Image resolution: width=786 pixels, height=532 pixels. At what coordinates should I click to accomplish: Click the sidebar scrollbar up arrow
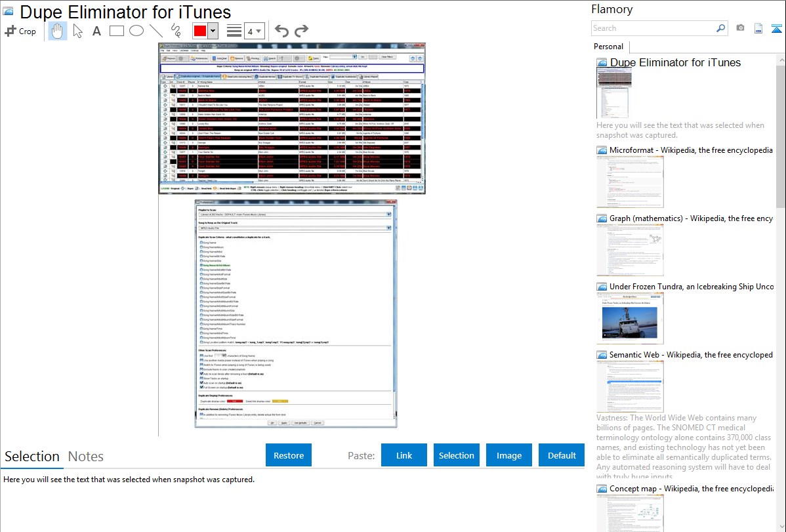pos(781,60)
